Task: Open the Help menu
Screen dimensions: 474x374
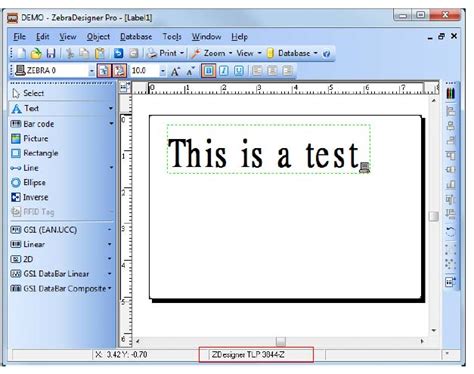Action: [x=239, y=37]
